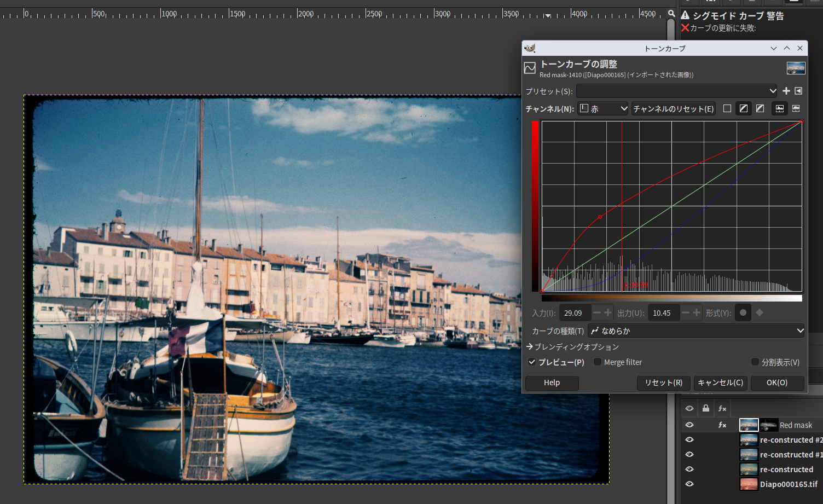Click the zoom magnifier icon beside ruler
823x504 pixels.
[671, 14]
